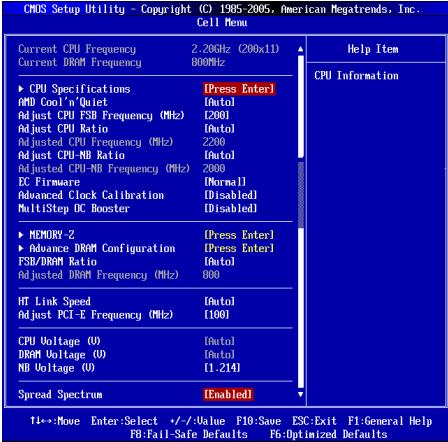This screenshot has width=448, height=442.
Task: Open Advance DRAM Configuration submenu
Action: [97, 248]
